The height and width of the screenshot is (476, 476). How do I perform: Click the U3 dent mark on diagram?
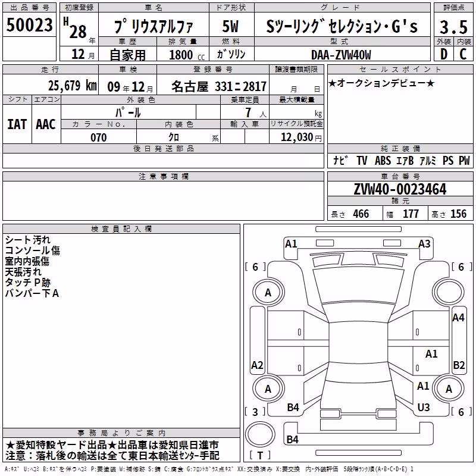[424, 408]
